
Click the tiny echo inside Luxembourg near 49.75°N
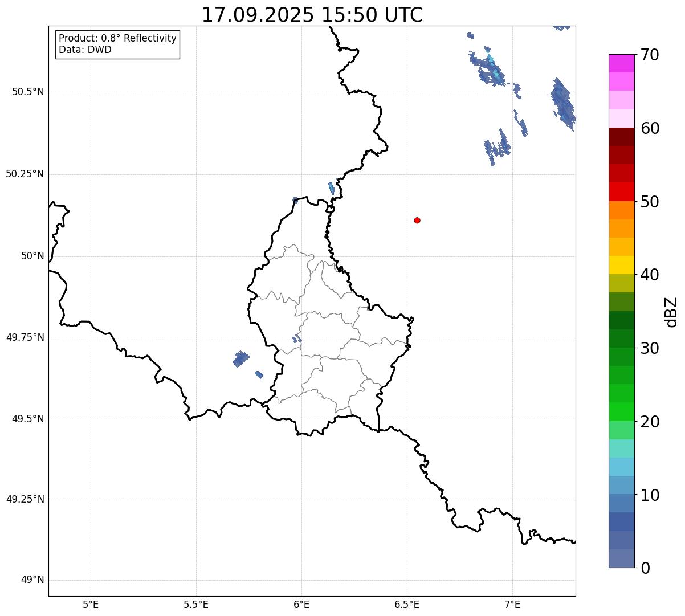point(296,339)
